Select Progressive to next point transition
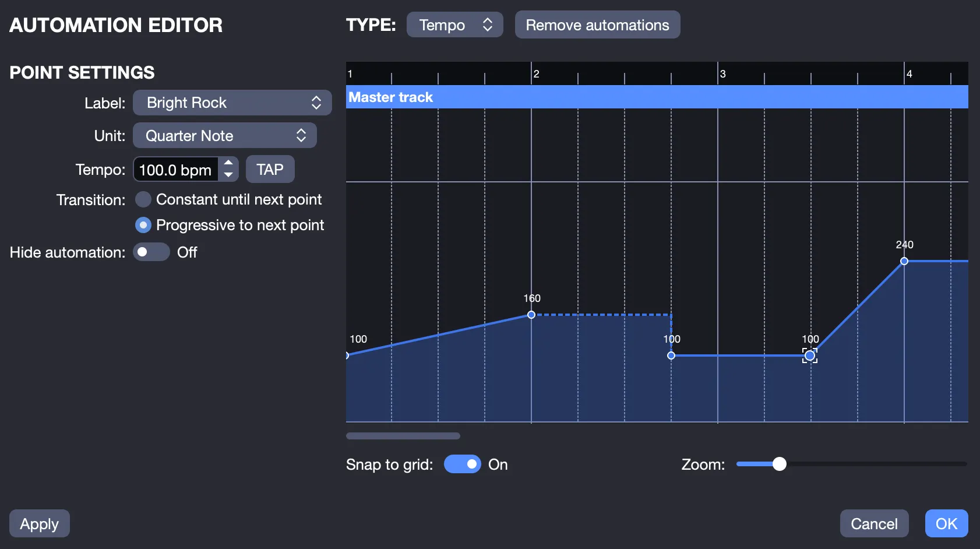Image resolution: width=980 pixels, height=549 pixels. (x=143, y=225)
